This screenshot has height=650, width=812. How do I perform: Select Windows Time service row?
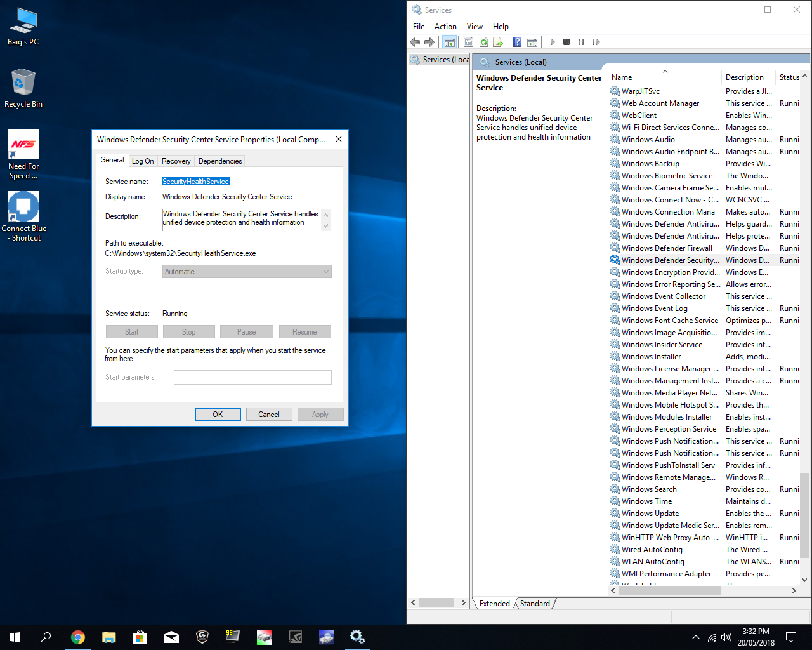pyautogui.click(x=704, y=501)
